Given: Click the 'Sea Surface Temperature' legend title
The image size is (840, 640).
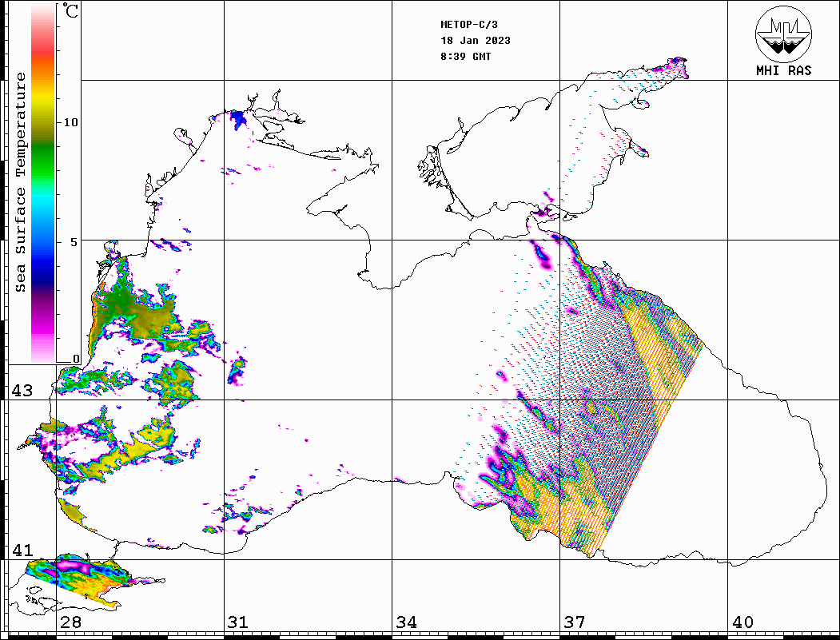Looking at the screenshot, I should point(20,182).
